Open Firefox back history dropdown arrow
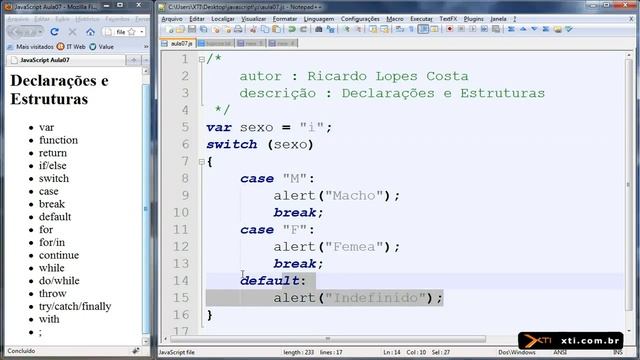 point(40,31)
